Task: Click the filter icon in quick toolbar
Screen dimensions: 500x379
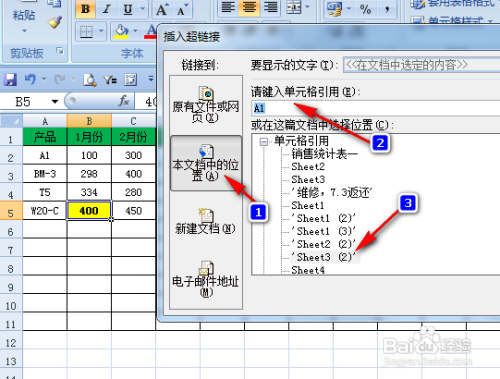Action: tap(110, 80)
